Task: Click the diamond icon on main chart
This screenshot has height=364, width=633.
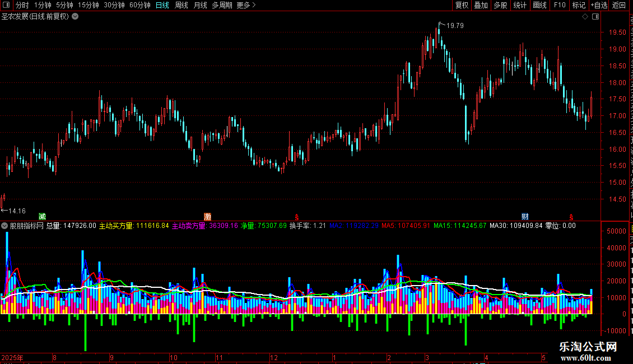Action: (585, 17)
